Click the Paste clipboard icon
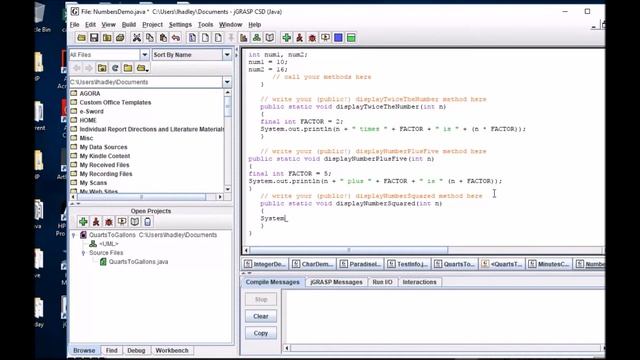 [163, 38]
